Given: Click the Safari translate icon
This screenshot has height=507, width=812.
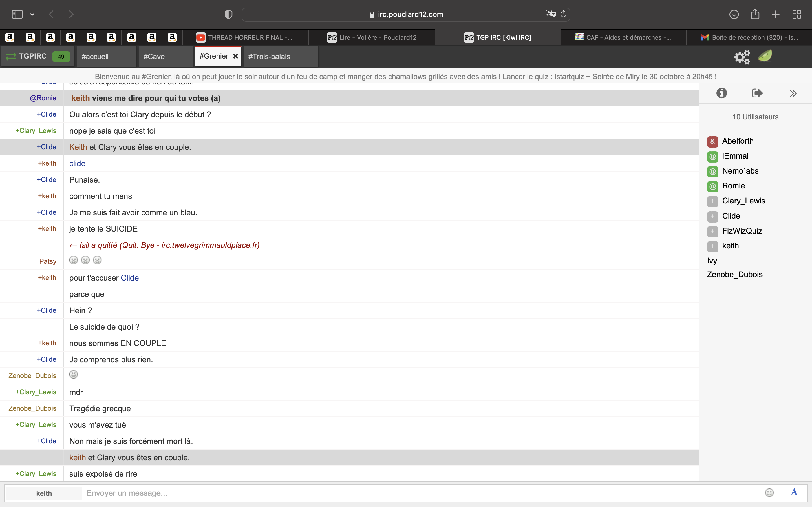Looking at the screenshot, I should coord(551,14).
